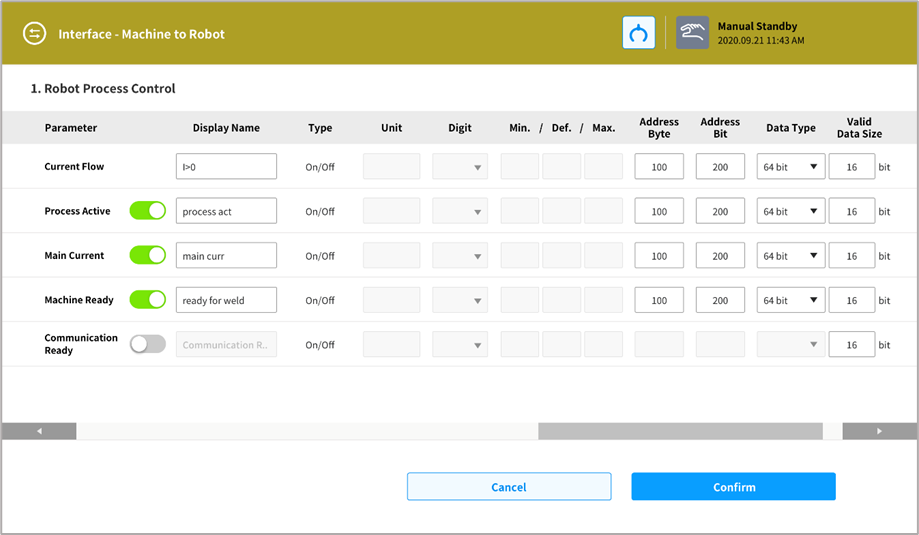Click the left arrow of horizontal scrollbar
The image size is (919, 535).
point(39,431)
